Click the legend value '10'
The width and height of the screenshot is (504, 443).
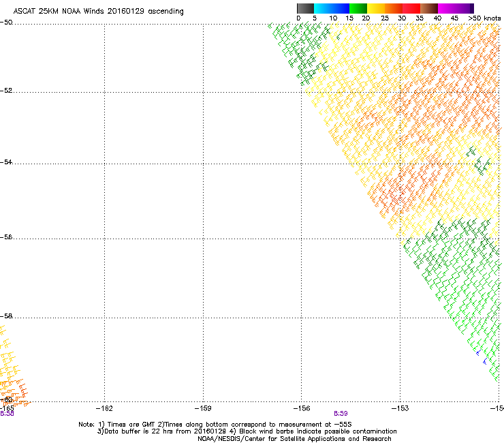tap(333, 18)
